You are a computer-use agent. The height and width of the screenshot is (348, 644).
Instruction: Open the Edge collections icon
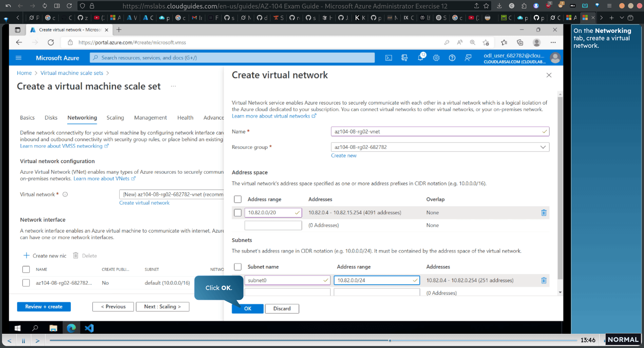pyautogui.click(x=520, y=42)
